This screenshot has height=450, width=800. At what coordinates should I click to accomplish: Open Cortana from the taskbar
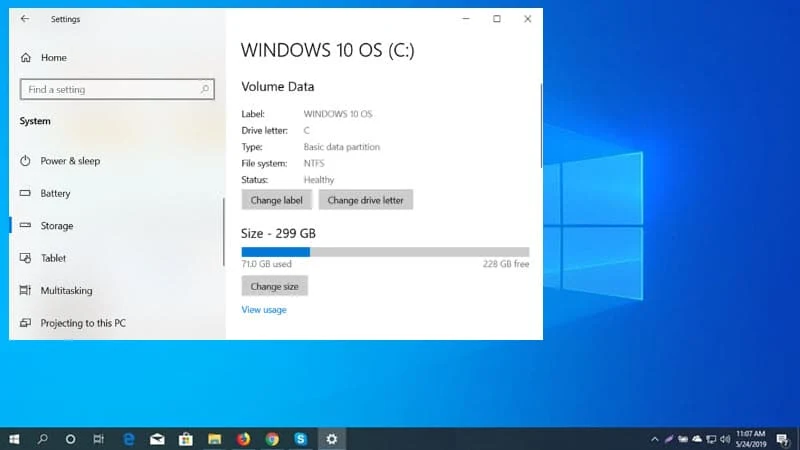click(x=70, y=439)
